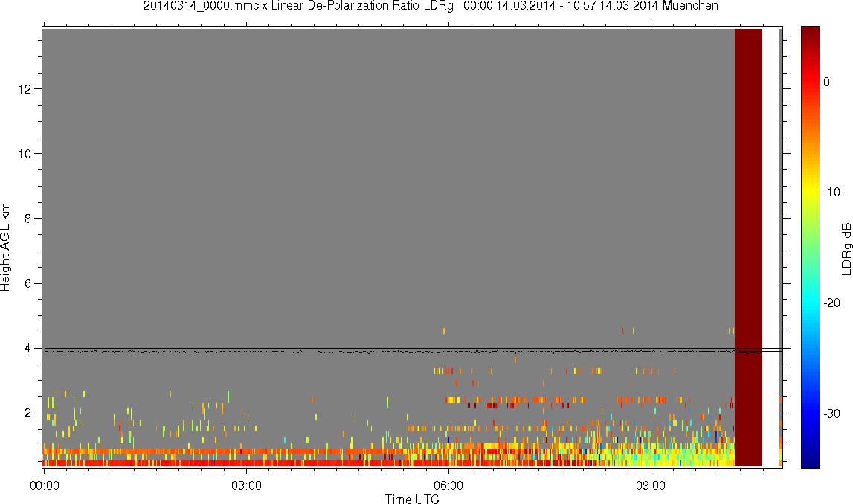Click the 09:00 time tick label

pyautogui.click(x=651, y=485)
